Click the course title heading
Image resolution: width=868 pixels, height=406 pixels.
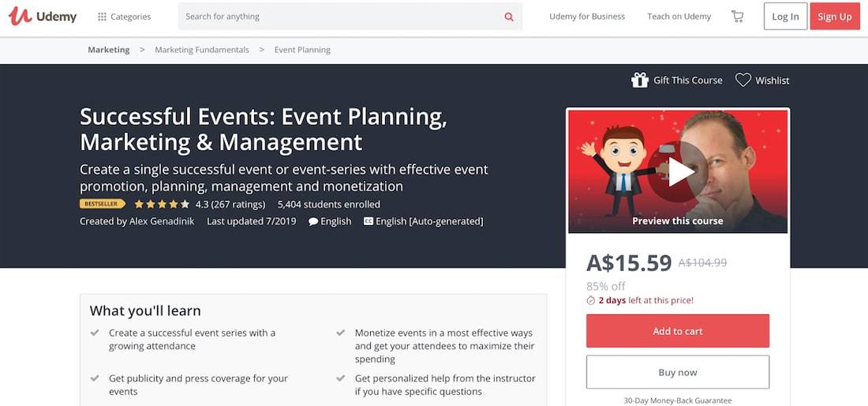point(264,129)
